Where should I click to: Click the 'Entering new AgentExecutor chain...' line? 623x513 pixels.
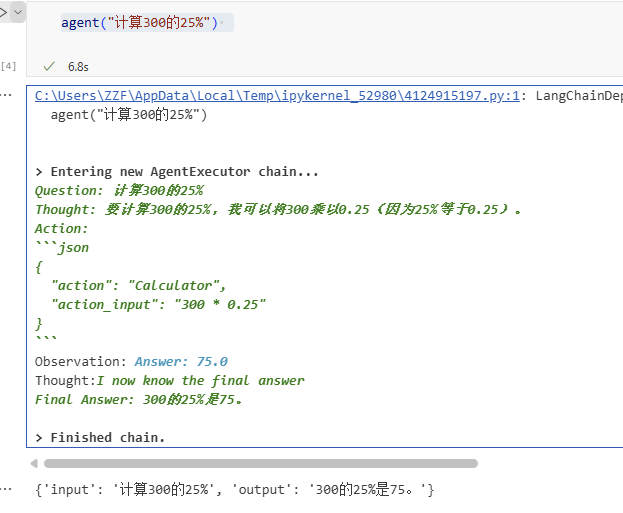click(177, 172)
